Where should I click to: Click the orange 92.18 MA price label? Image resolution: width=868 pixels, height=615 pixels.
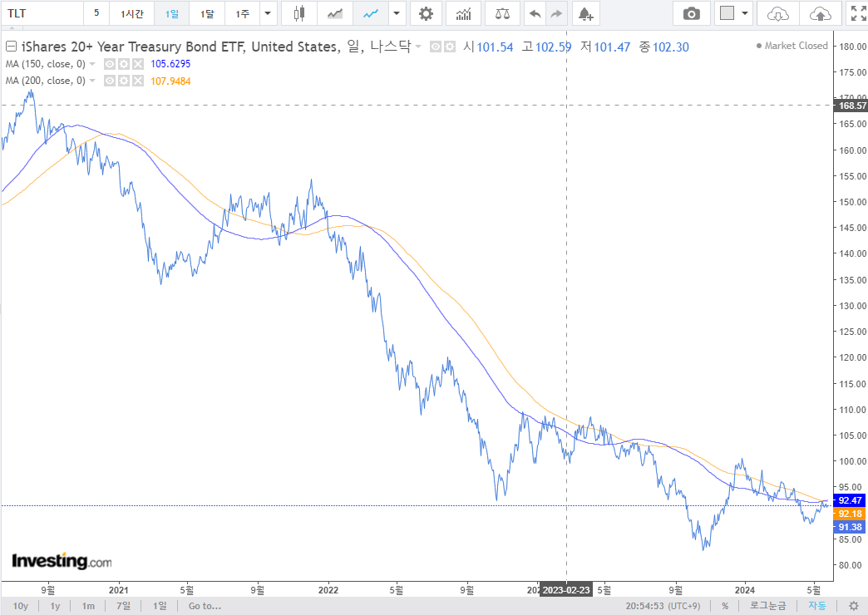(x=849, y=513)
